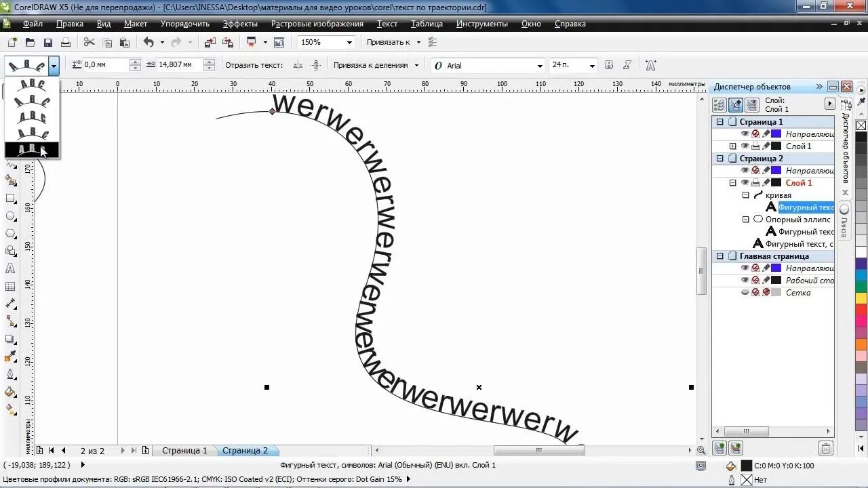The width and height of the screenshot is (868, 488).
Task: Click the welcome screen icon in toolbar
Action: pos(279,42)
